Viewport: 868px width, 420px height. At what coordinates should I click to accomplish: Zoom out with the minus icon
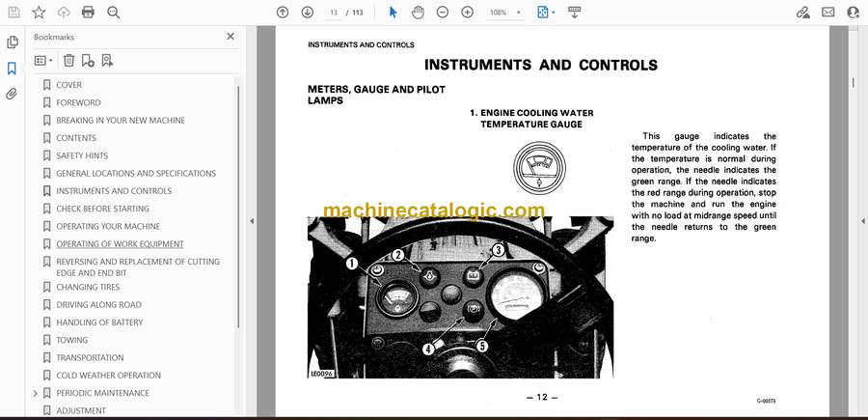click(x=443, y=13)
